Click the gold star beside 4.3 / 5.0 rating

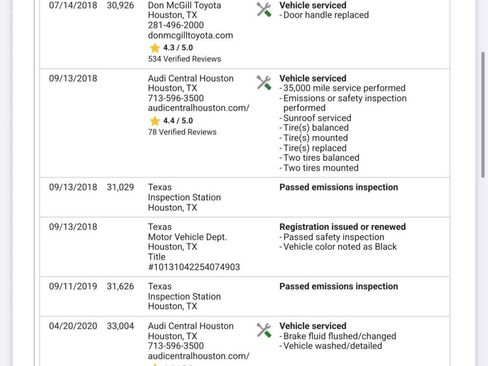tap(155, 48)
